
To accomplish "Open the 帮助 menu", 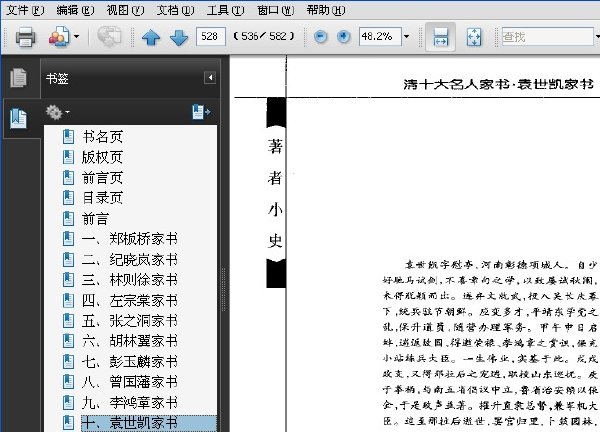I will click(326, 10).
